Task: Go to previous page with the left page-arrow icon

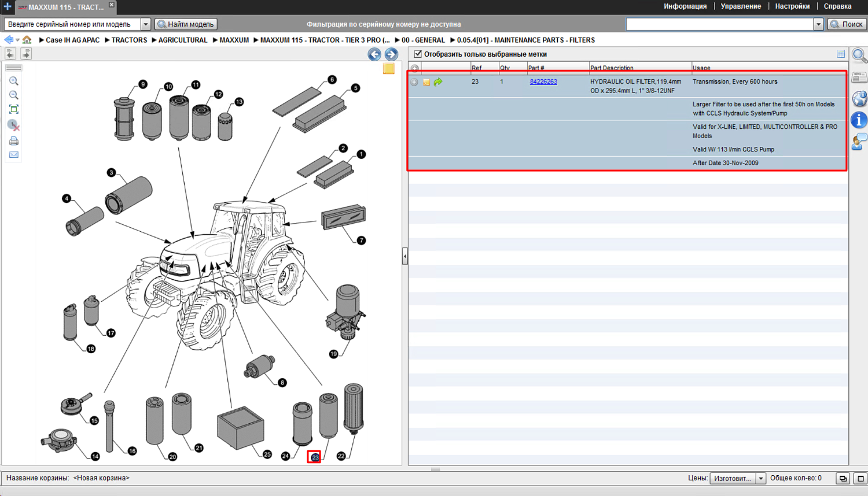Action: point(10,54)
